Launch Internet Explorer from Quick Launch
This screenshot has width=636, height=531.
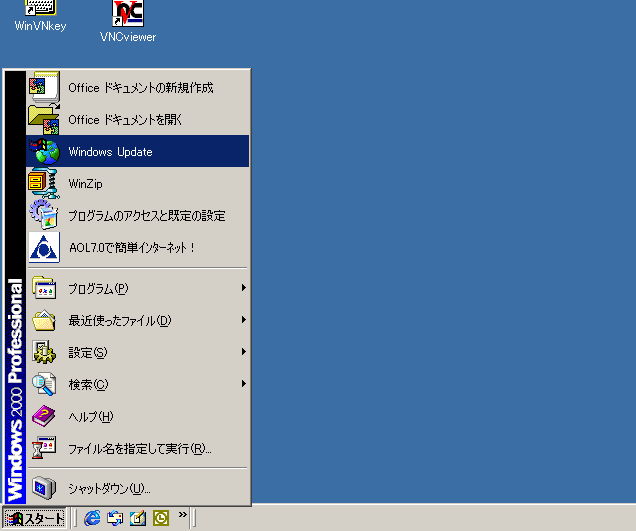[92, 518]
